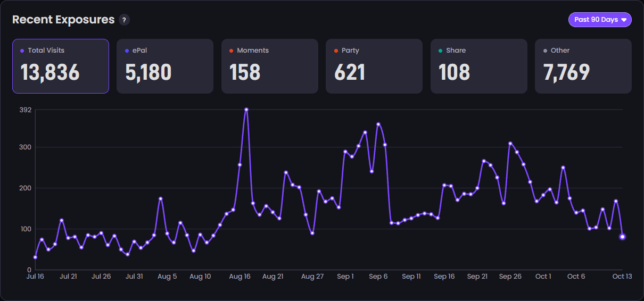644x301 pixels.
Task: Select the ePal exposures card
Action: point(165,66)
